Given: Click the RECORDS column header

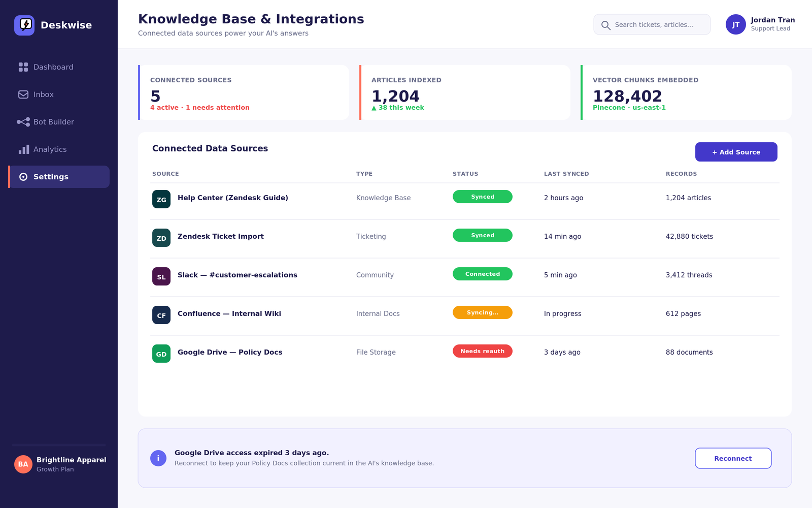Looking at the screenshot, I should (x=681, y=174).
